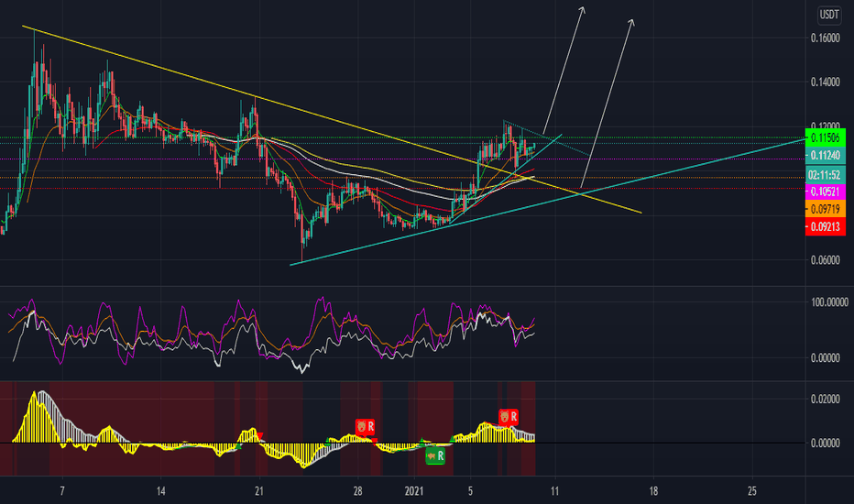This screenshot has height=504, width=854.
Task: Click the 0.14000 price scale value
Action: 825,82
